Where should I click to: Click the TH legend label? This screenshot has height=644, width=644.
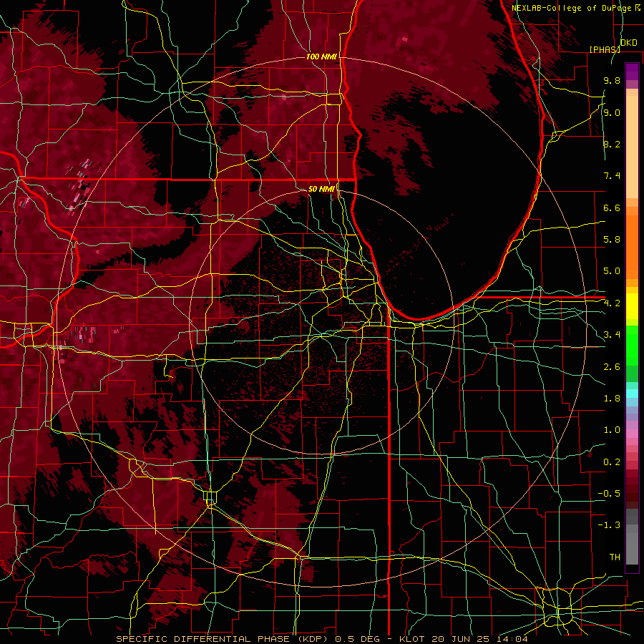[x=615, y=557]
